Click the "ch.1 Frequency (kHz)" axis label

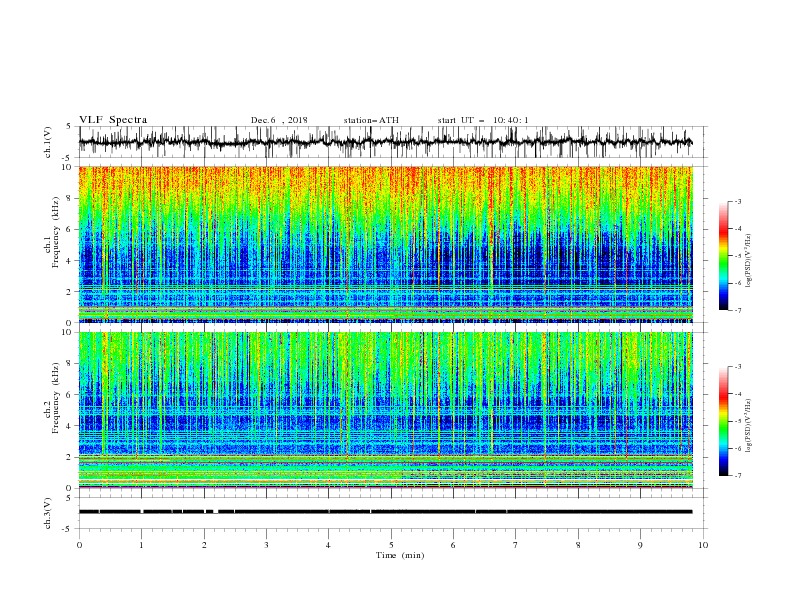(52, 232)
